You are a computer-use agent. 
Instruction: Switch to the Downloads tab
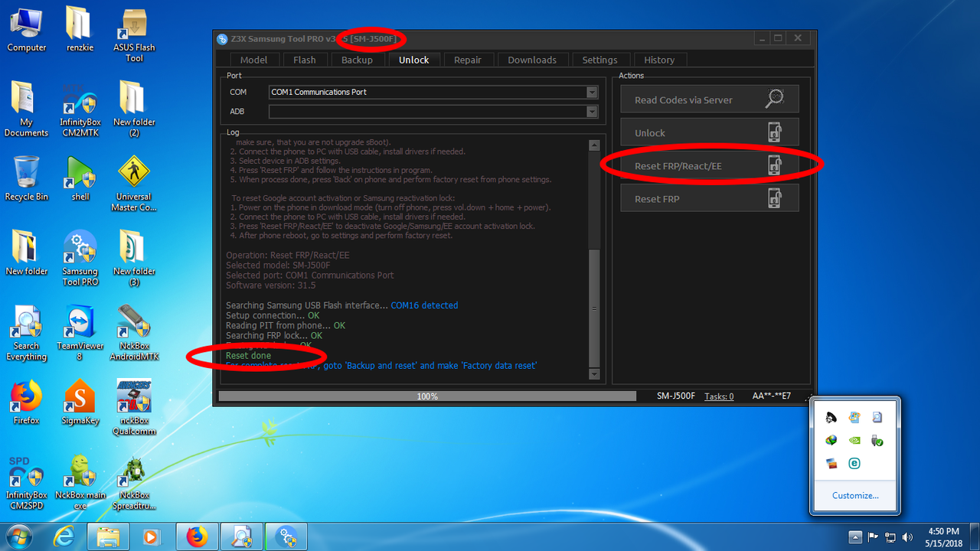[532, 60]
